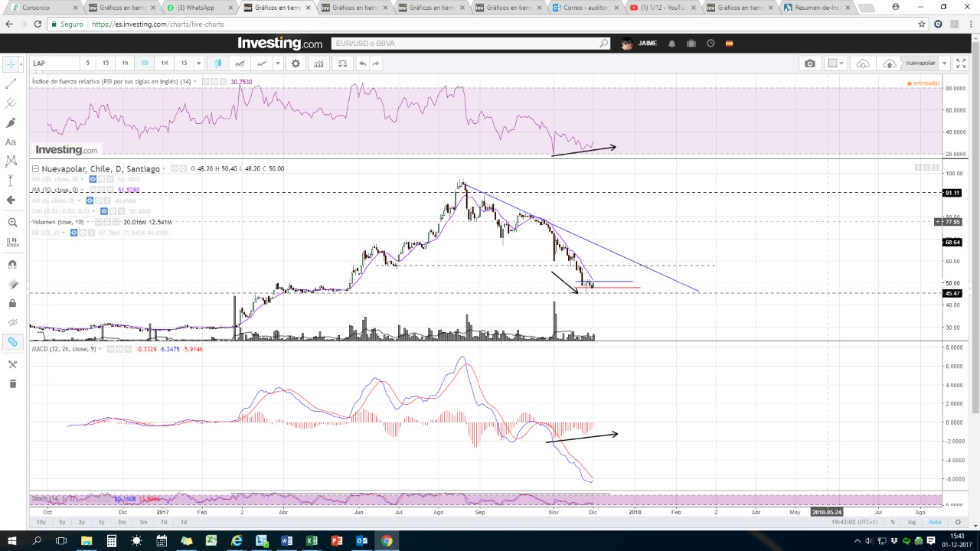Image resolution: width=980 pixels, height=551 pixels.
Task: Redo the chart action
Action: tap(376, 64)
